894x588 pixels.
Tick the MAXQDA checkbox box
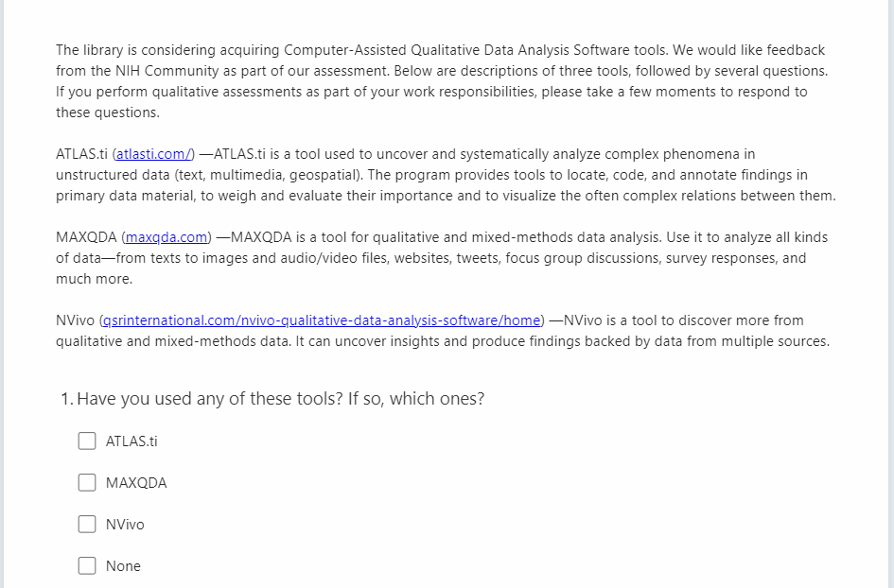click(87, 482)
